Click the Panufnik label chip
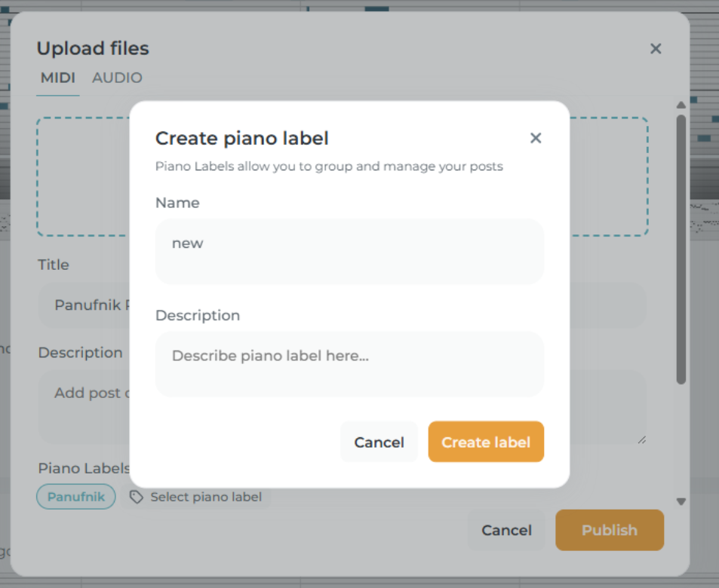The height and width of the screenshot is (588, 719). coord(76,497)
